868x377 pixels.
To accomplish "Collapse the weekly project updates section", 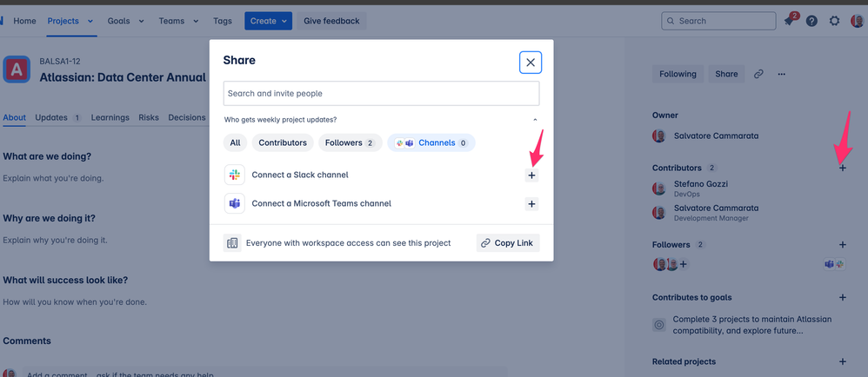I will coord(535,119).
